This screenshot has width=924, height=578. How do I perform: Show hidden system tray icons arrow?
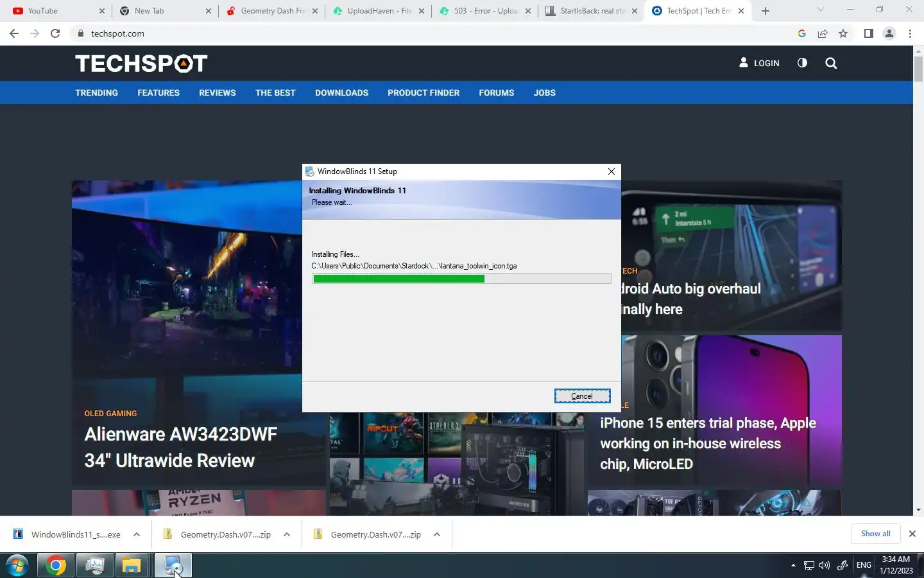pyautogui.click(x=793, y=566)
